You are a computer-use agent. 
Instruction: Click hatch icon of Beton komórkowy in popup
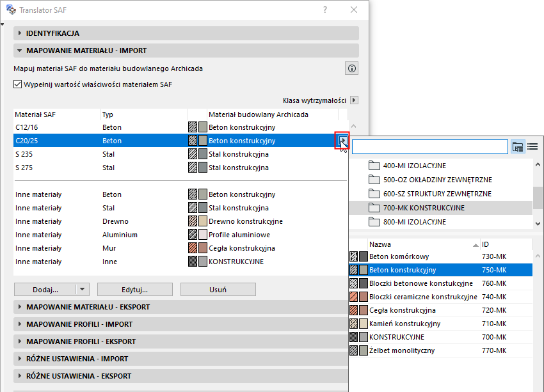(353, 256)
